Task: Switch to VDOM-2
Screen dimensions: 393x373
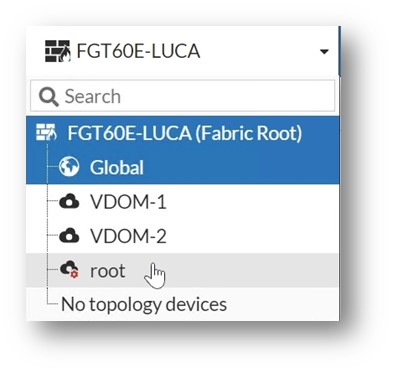Action: point(128,236)
